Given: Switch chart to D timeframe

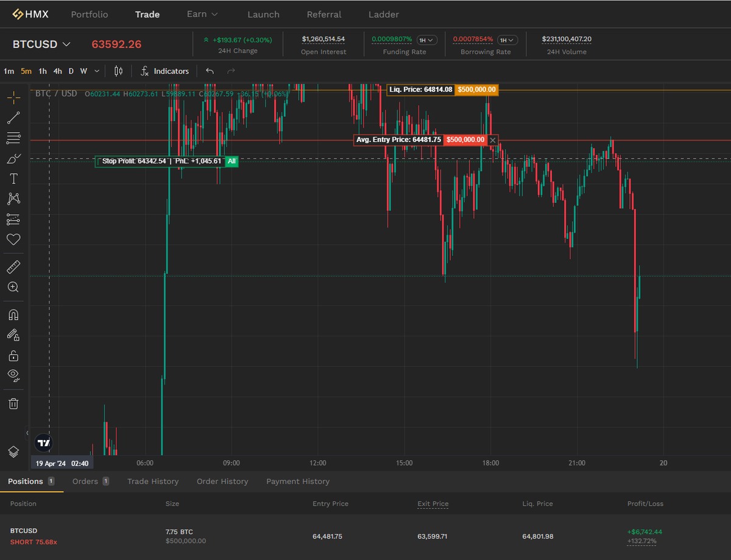Looking at the screenshot, I should (x=71, y=71).
